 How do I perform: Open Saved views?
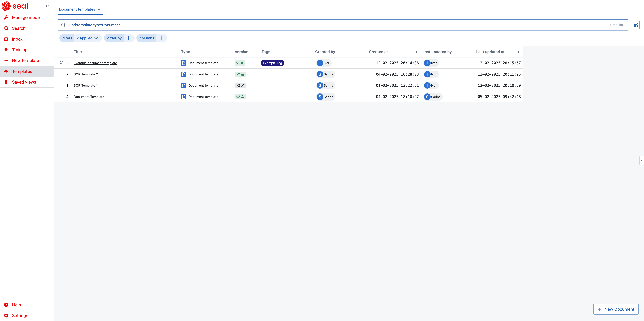[x=27, y=82]
